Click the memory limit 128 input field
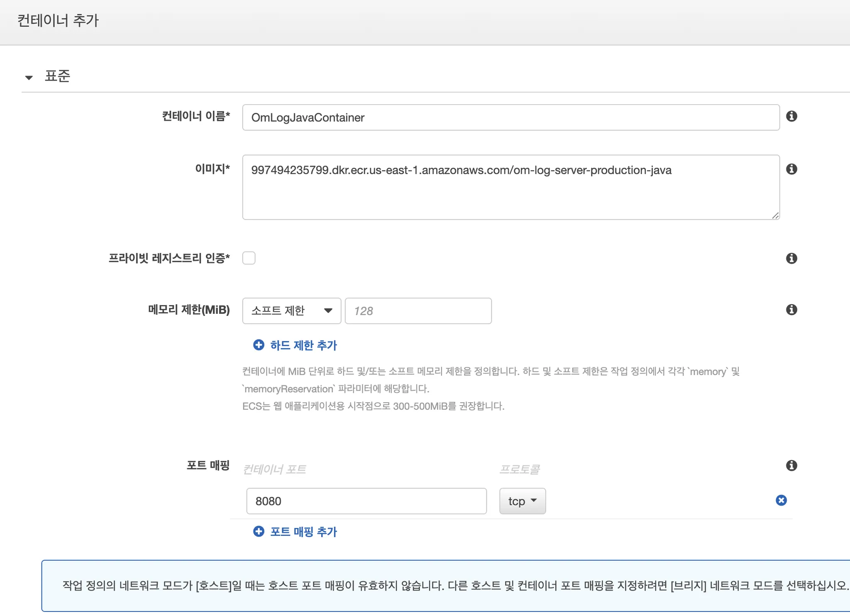Screen dimensions: 850x616 418,310
